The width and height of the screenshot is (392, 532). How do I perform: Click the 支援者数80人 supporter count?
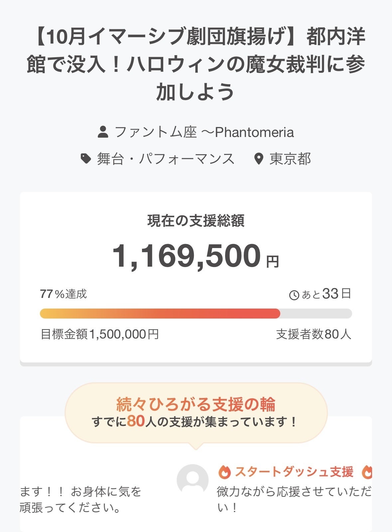314,334
